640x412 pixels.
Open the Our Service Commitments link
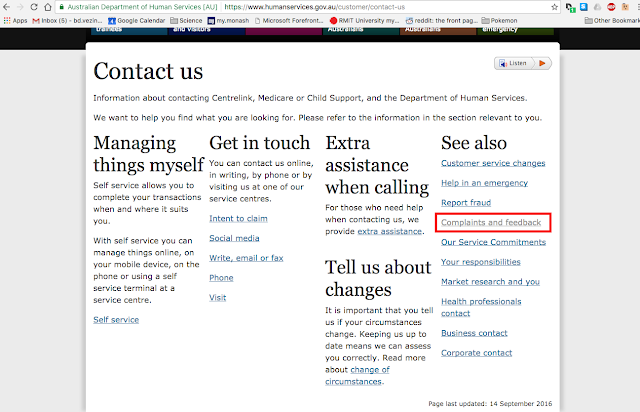493,242
